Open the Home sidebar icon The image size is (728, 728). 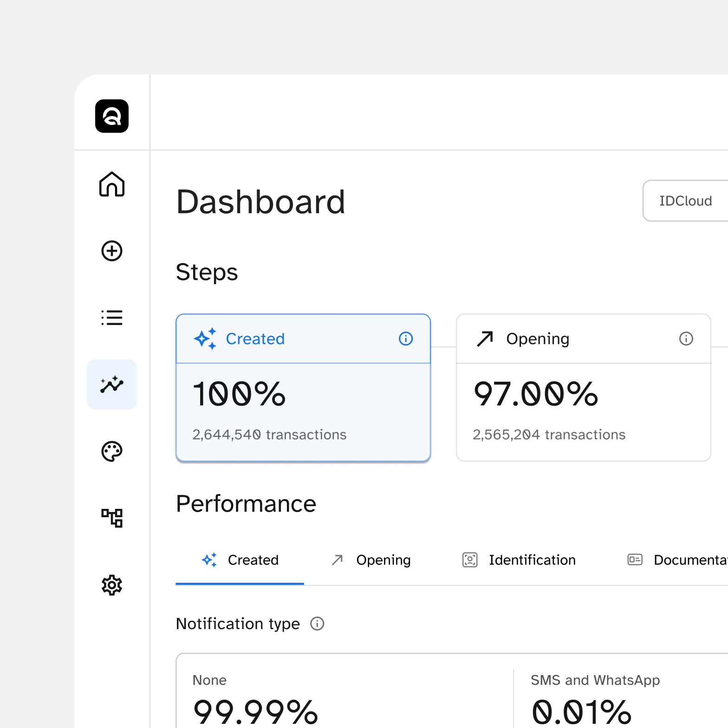[112, 184]
